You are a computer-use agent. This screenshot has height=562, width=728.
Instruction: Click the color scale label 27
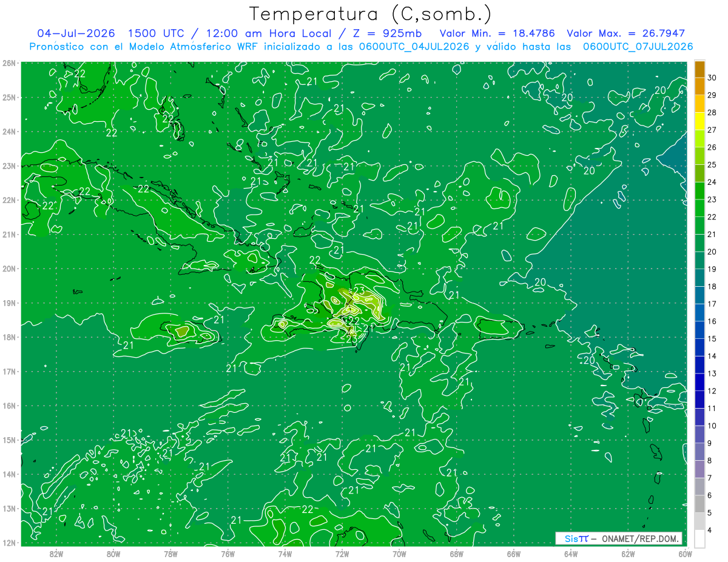coord(712,130)
